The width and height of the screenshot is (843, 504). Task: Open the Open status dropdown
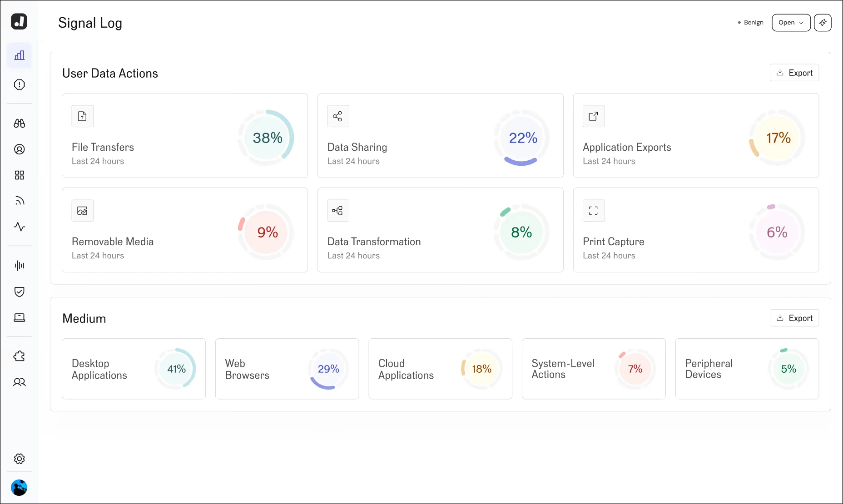click(x=791, y=23)
